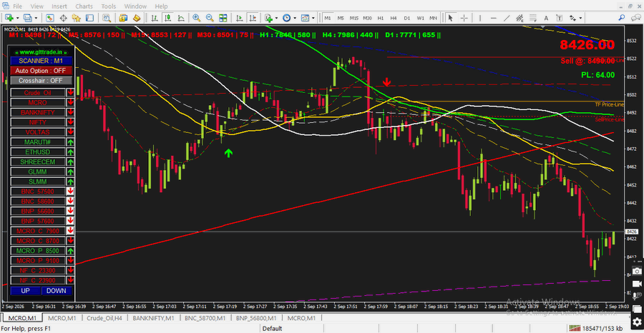The width and height of the screenshot is (644, 333).
Task: Open the Tools menu
Action: point(109,6)
